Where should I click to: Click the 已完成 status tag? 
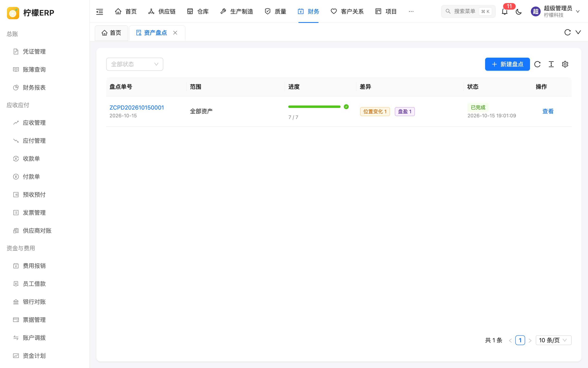click(478, 107)
